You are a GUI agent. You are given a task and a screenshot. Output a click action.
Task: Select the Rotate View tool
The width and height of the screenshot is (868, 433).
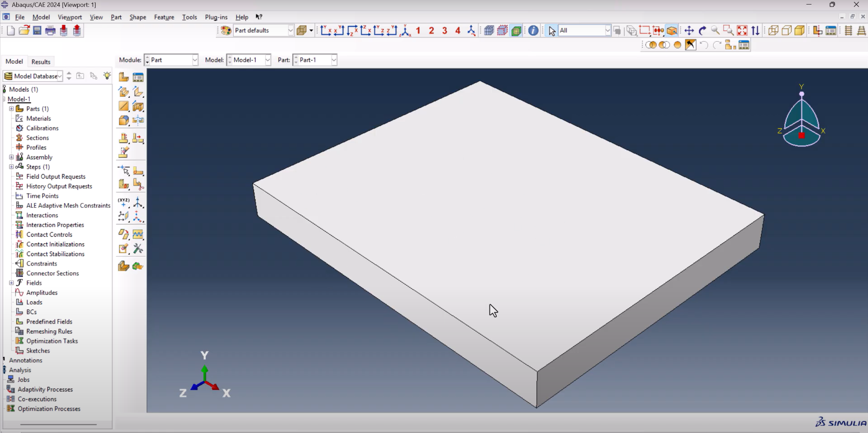click(702, 31)
